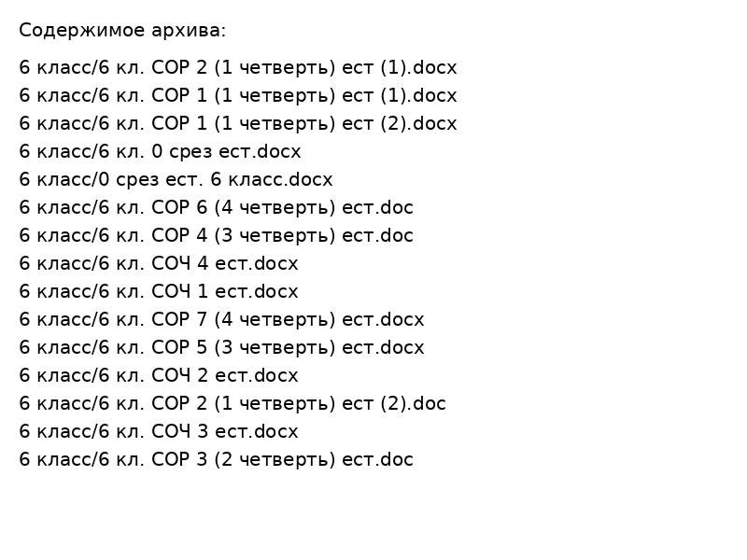747x560 pixels.
Task: Click ".doc" extension of СОР 6 entry
Action: point(396,208)
